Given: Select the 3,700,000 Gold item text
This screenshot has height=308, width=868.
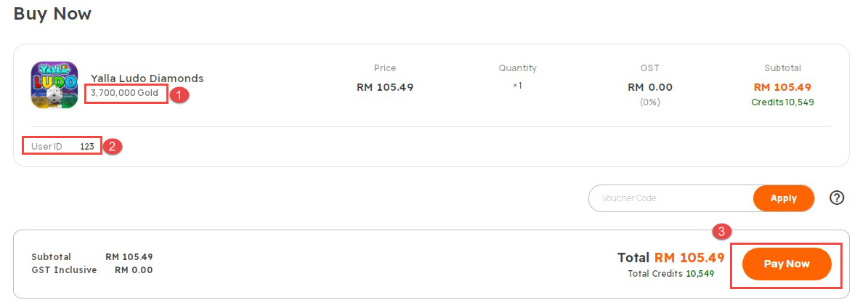Looking at the screenshot, I should point(124,93).
